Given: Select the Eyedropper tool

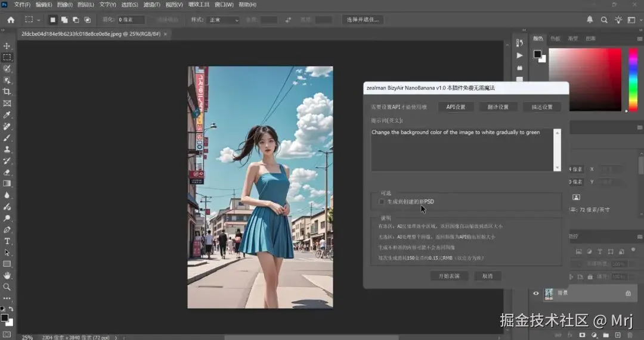Looking at the screenshot, I should tap(7, 115).
